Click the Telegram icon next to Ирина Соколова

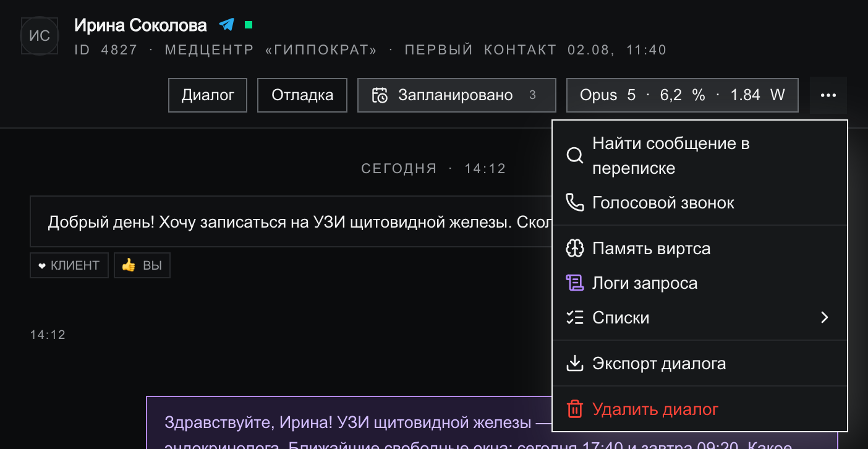pos(227,25)
